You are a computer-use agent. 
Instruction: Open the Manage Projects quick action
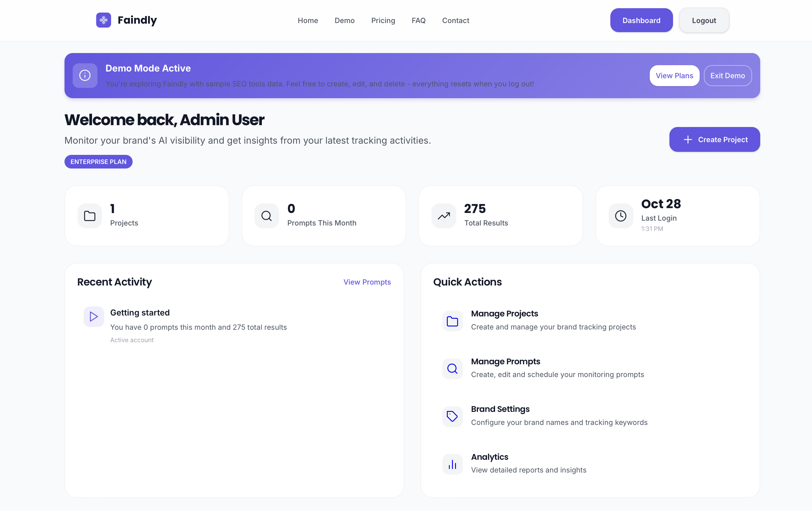coord(504,314)
